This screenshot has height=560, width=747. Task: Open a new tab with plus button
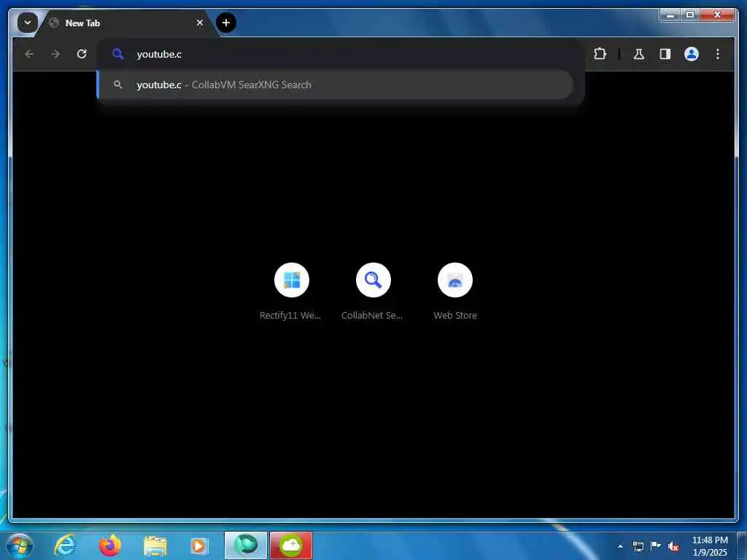click(226, 23)
